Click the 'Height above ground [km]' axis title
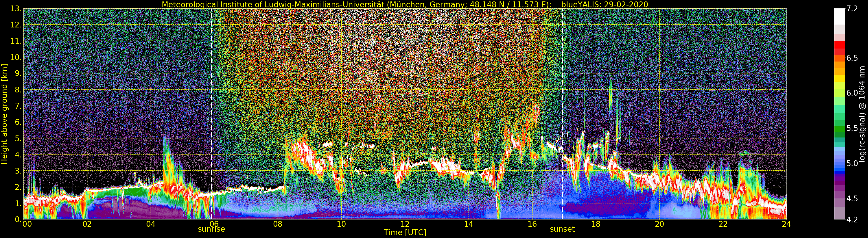Image resolution: width=868 pixels, height=238 pixels. click(4, 114)
